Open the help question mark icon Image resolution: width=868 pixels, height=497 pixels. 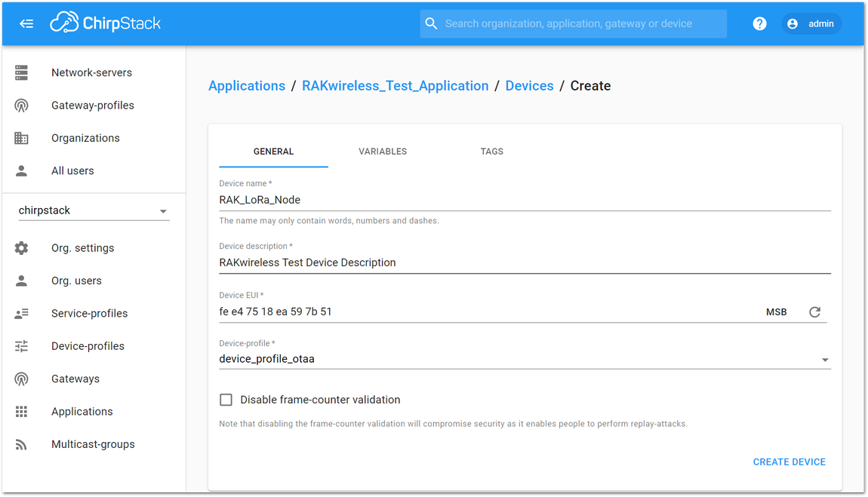point(759,24)
